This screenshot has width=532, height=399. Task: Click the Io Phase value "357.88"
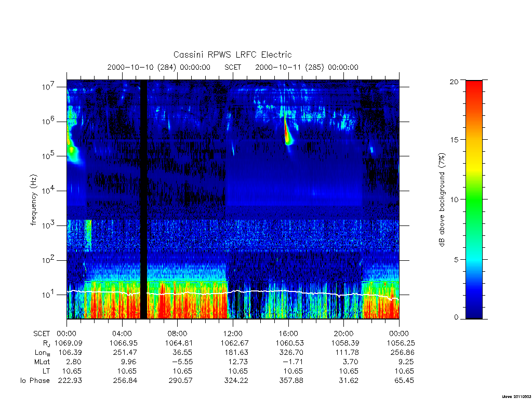291,380
